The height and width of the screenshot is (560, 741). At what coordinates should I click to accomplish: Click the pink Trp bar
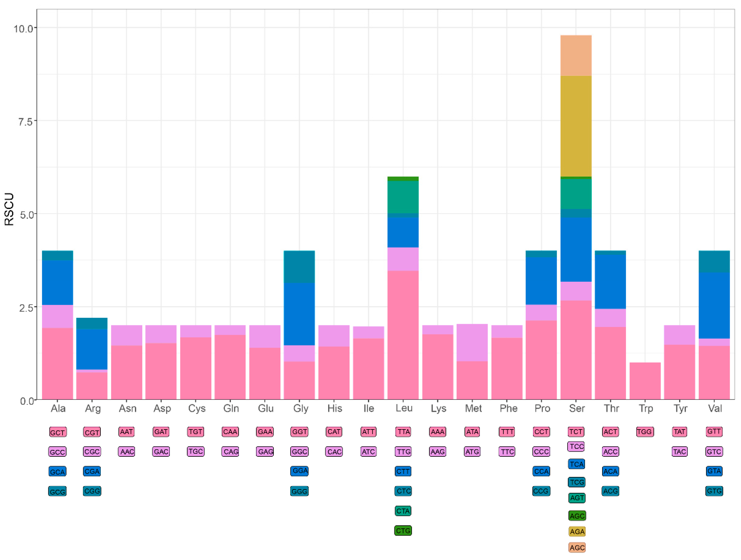(x=645, y=381)
